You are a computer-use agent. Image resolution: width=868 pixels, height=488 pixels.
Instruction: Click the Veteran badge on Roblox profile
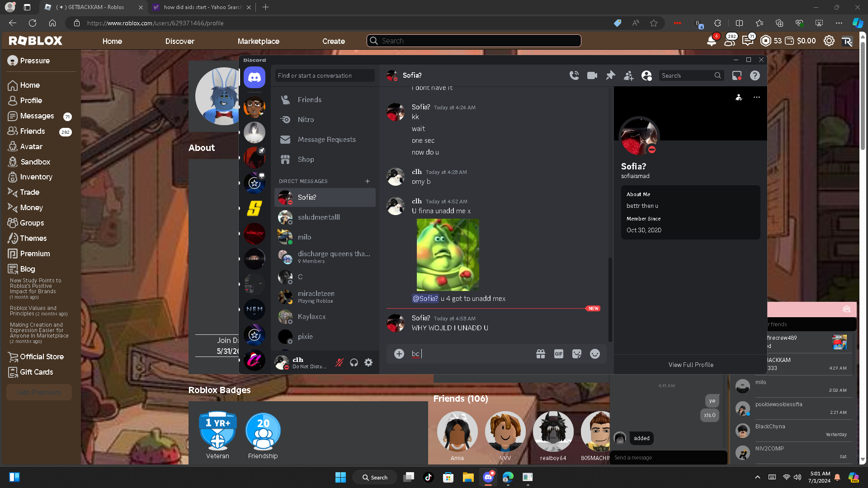pos(217,431)
